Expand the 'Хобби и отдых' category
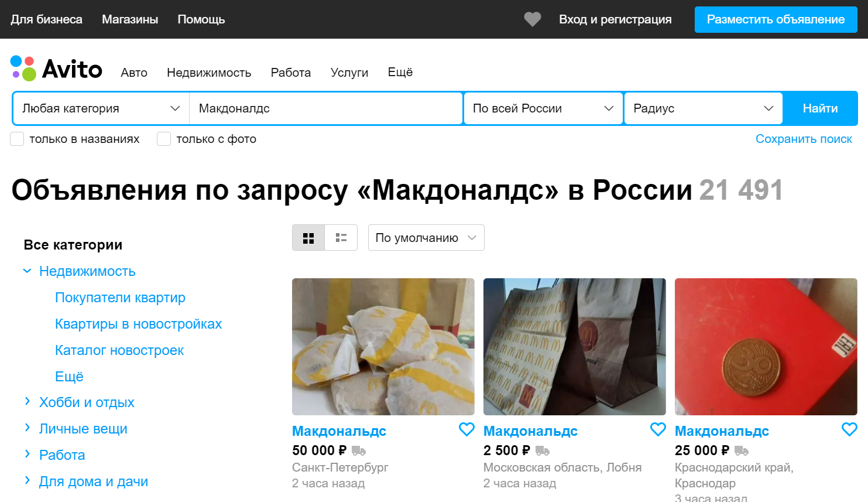 pos(27,402)
